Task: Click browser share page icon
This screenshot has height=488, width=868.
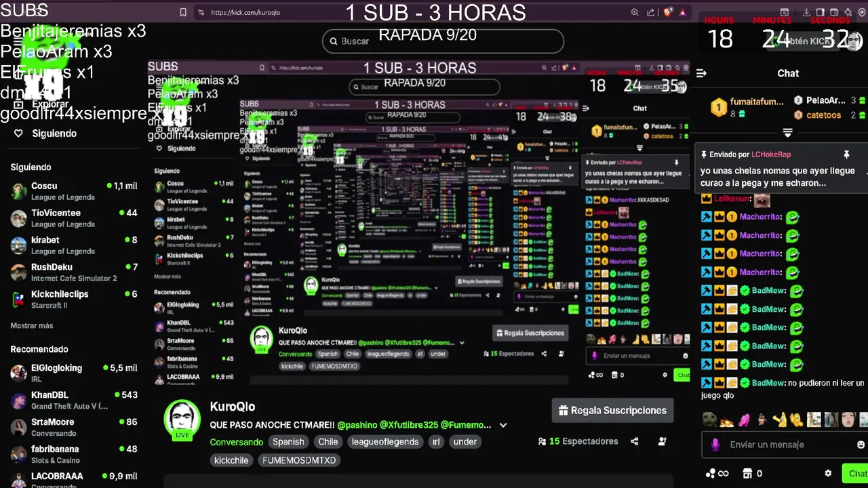Action: (x=651, y=12)
